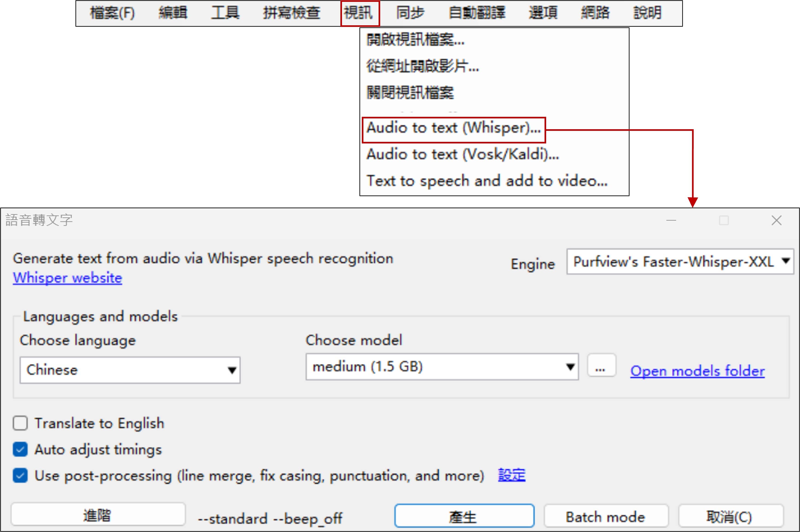Uncheck Auto adjust timings

pyautogui.click(x=20, y=449)
